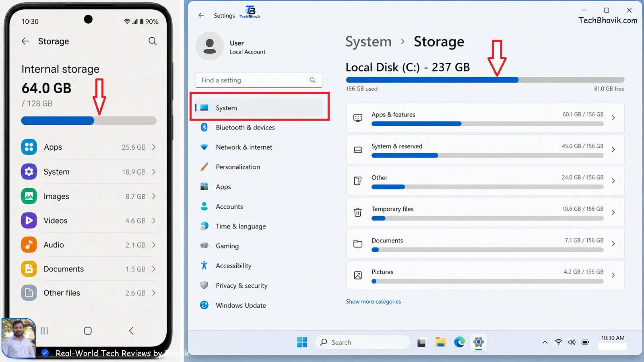Viewport: 644px width, 362px height.
Task: Tap the green Images icon on phone
Action: [x=29, y=196]
